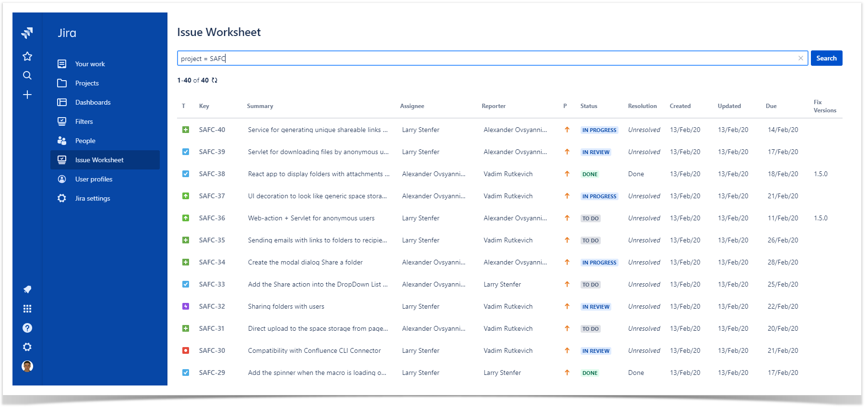This screenshot has height=409, width=868.
Task: Sort by the Due column header
Action: (771, 106)
